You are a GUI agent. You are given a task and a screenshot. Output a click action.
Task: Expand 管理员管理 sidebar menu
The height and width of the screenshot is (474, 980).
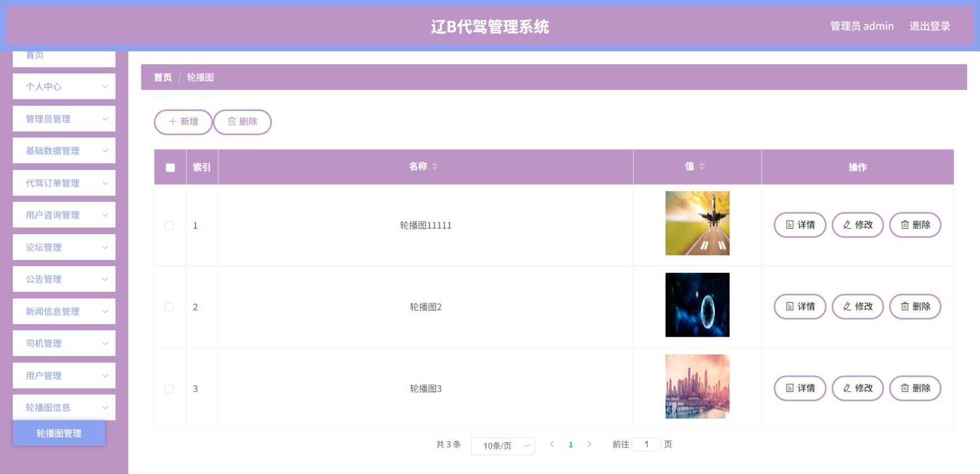coord(64,118)
